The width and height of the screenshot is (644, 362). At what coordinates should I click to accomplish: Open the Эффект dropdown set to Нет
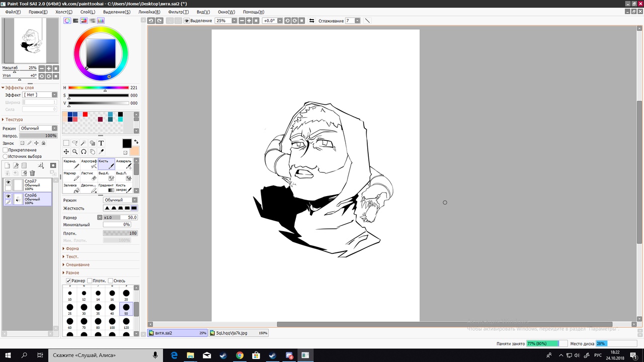pyautogui.click(x=40, y=95)
